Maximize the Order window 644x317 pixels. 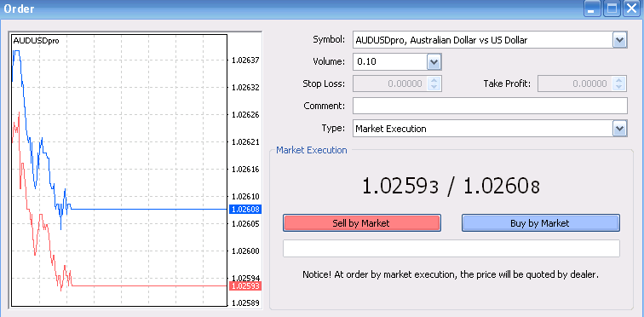(612, 9)
